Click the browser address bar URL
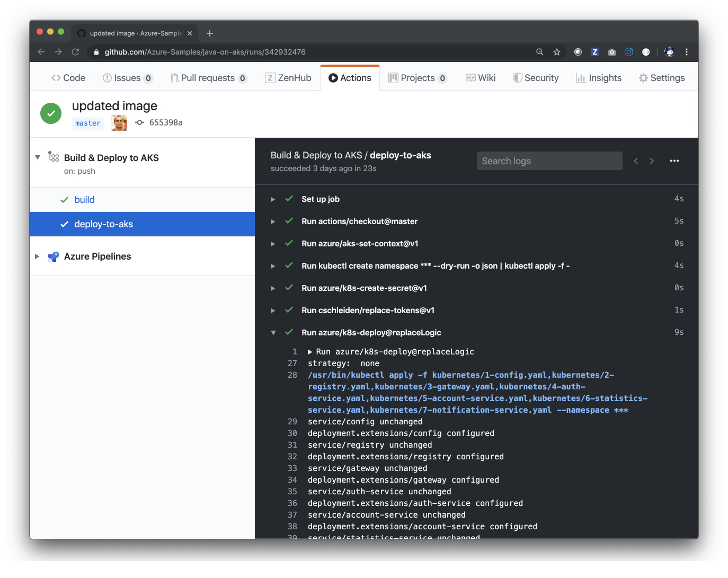Viewport: 728px width, 578px height. 205,52
